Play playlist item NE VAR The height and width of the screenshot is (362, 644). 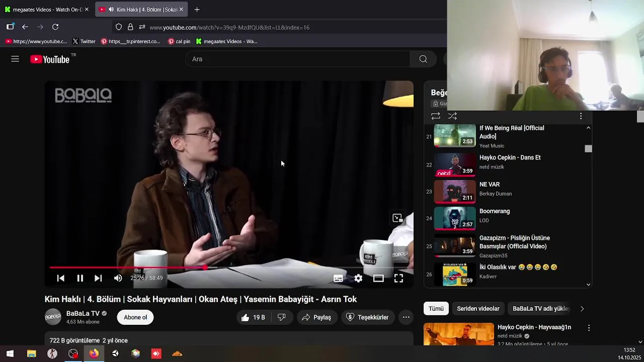pos(508,191)
